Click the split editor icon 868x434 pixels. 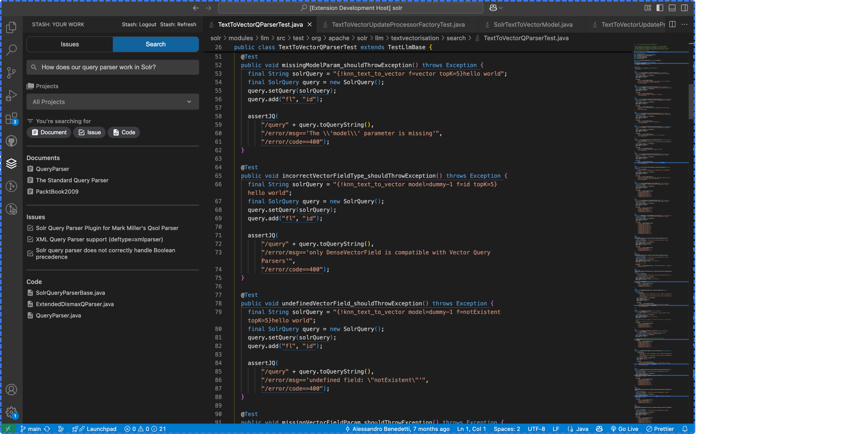tap(672, 24)
